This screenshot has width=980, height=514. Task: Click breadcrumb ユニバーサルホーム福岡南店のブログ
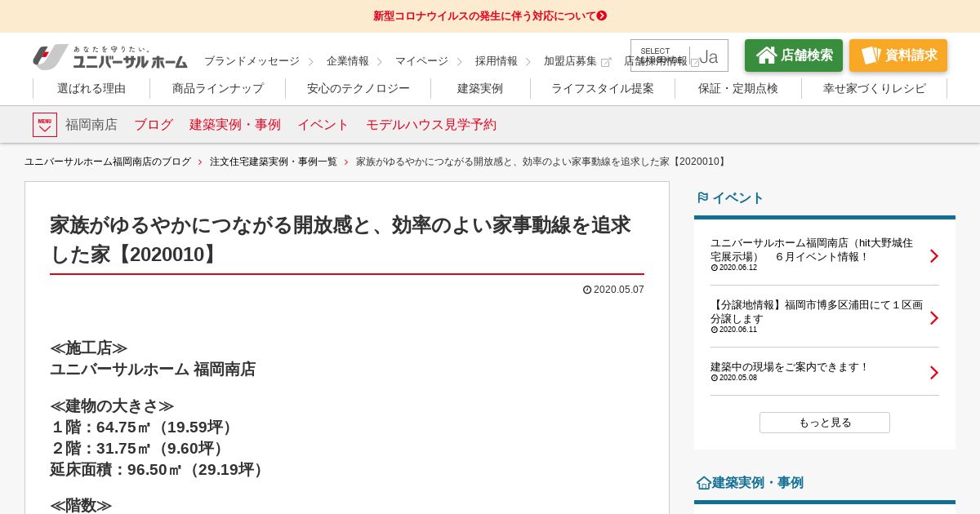click(108, 162)
